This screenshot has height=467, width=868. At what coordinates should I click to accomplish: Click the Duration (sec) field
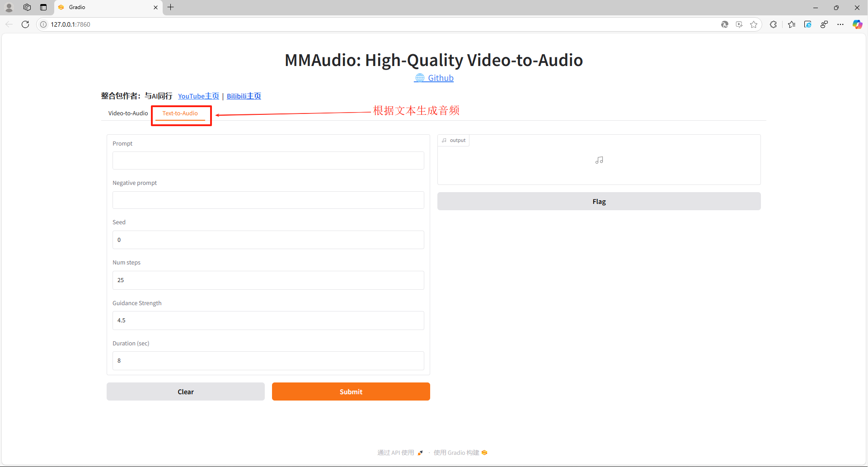[268, 361]
